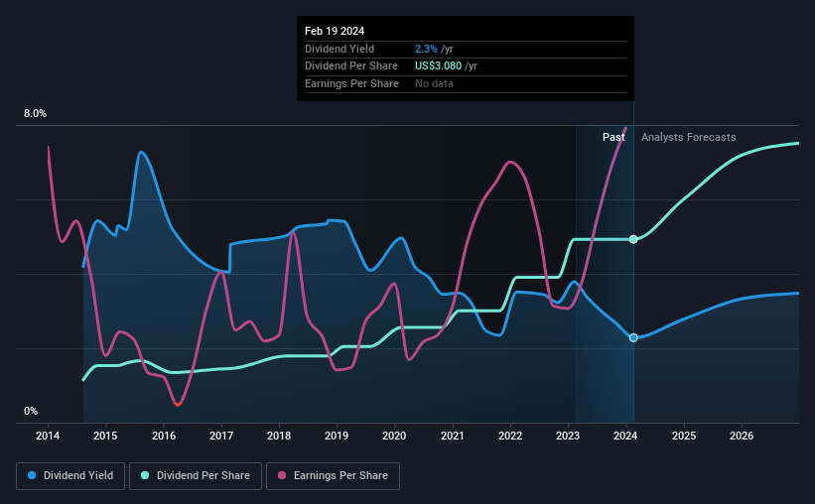Screen dimensions: 815x504
Task: Toggle the Dividend Per Share legend series
Action: point(196,476)
